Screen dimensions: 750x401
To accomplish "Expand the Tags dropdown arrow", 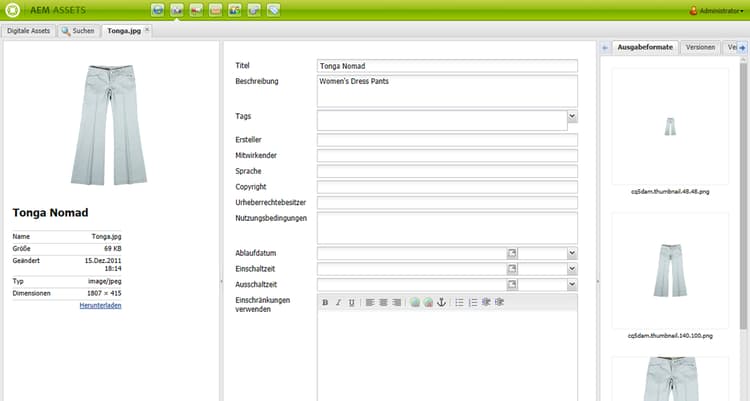I will click(x=572, y=116).
